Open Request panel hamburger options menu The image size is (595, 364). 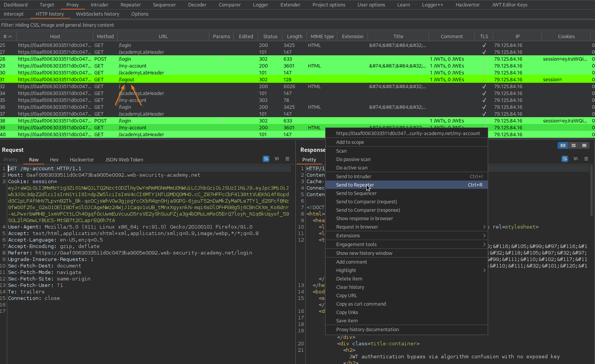click(287, 159)
